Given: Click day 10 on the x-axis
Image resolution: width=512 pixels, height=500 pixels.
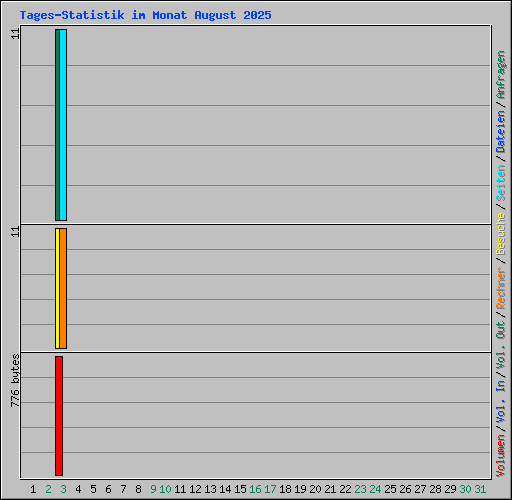Looking at the screenshot, I should point(165,489).
